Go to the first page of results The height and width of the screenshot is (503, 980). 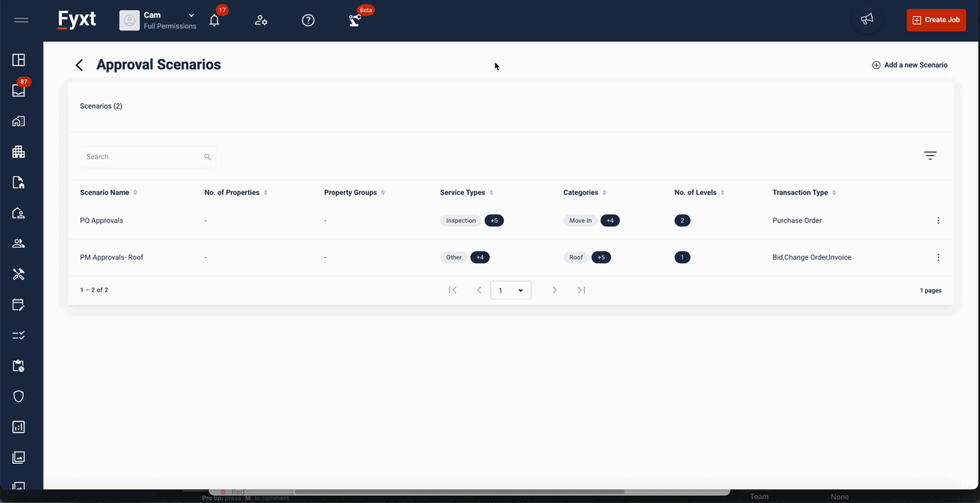coord(452,290)
